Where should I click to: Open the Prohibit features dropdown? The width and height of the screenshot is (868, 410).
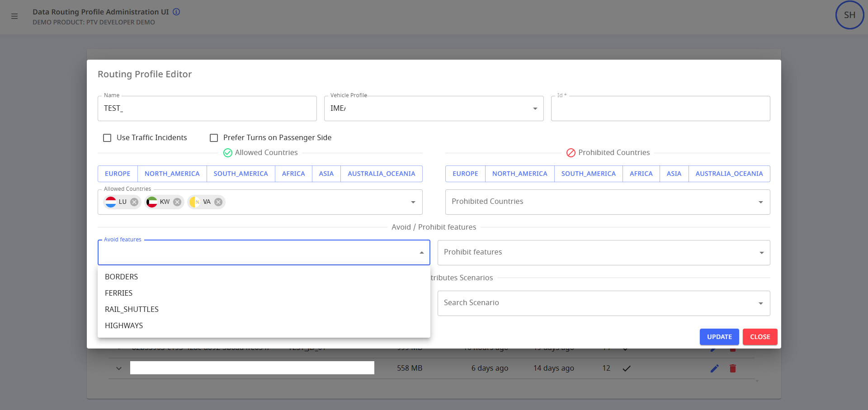point(761,253)
